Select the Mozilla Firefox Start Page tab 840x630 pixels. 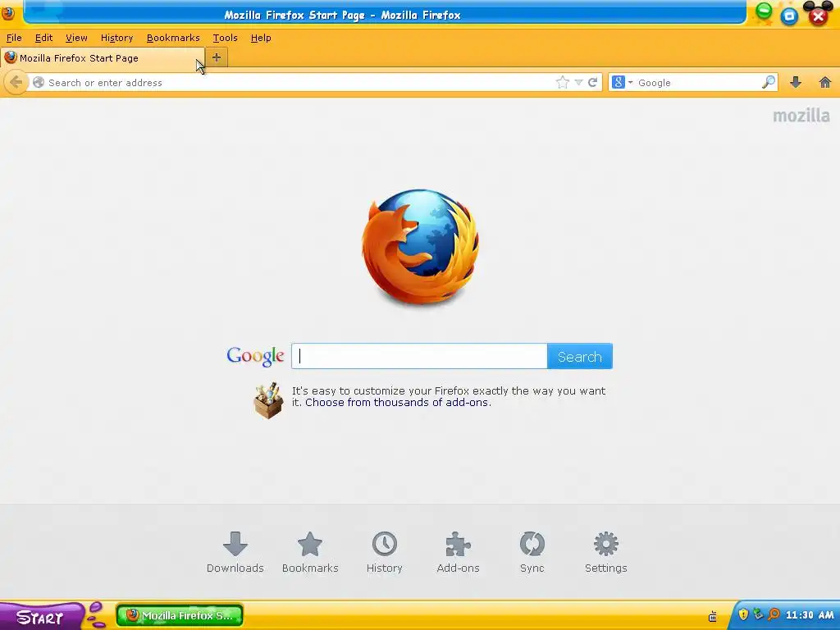(102, 58)
